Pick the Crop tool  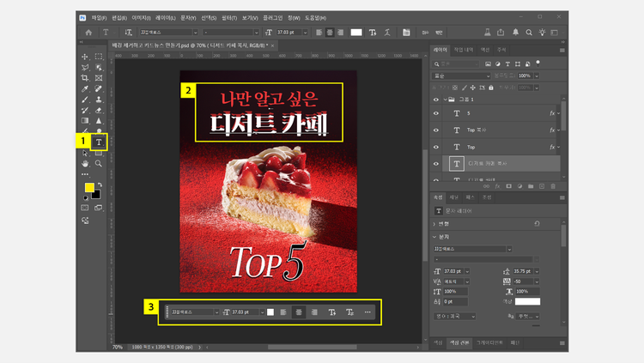(85, 77)
